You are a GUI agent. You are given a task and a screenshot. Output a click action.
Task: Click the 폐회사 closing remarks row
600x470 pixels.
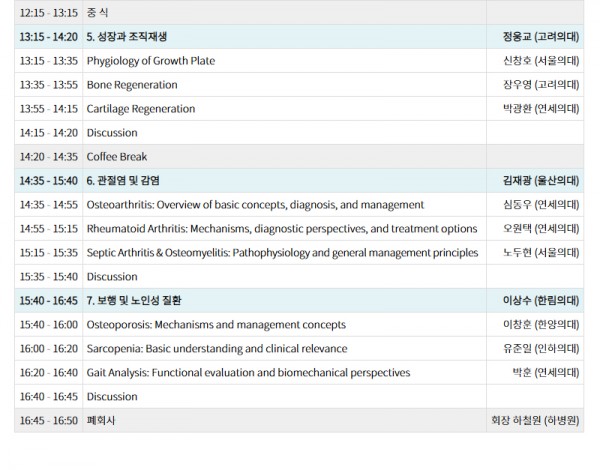(x=101, y=421)
